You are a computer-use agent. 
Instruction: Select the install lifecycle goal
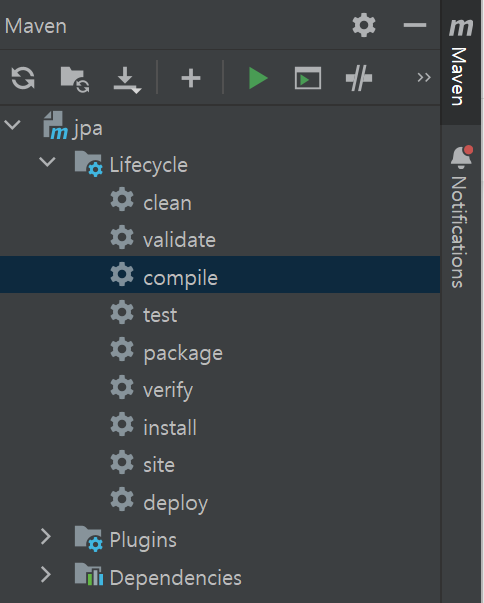[170, 428]
